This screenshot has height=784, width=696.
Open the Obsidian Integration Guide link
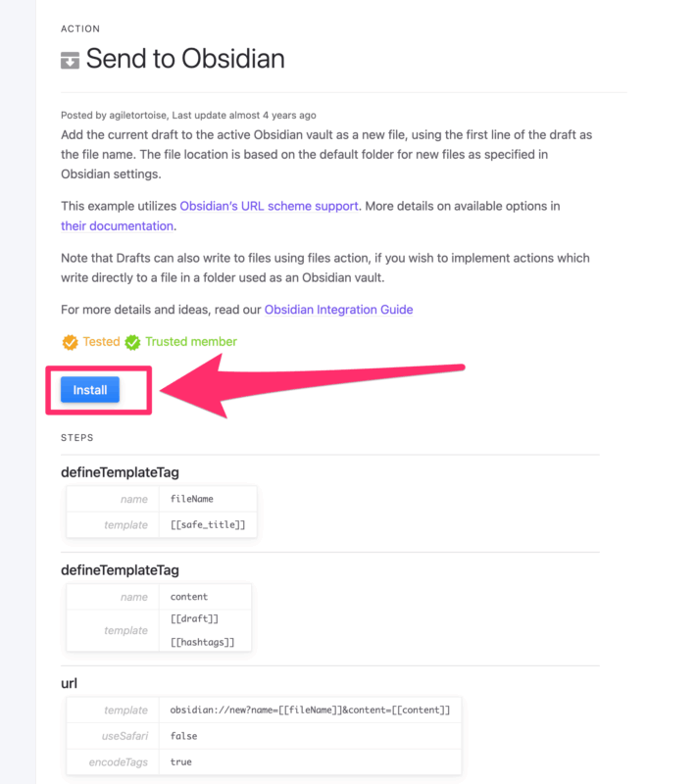[x=338, y=310]
